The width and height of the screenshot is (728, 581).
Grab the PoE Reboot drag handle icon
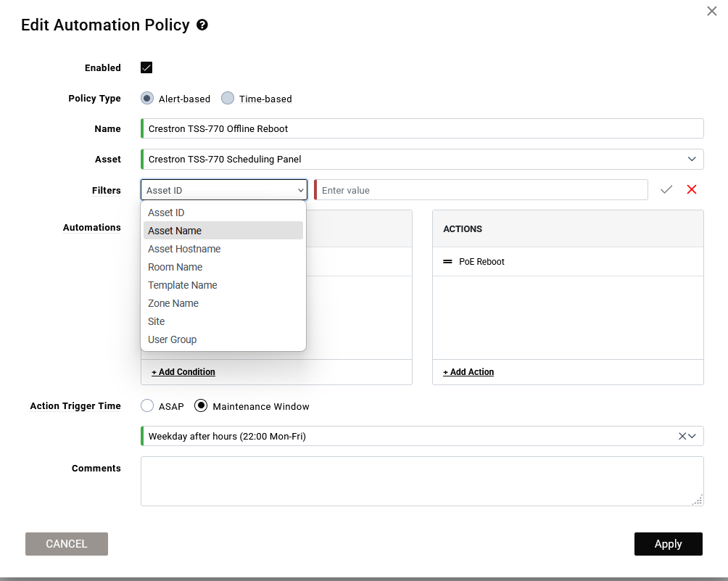tap(447, 262)
